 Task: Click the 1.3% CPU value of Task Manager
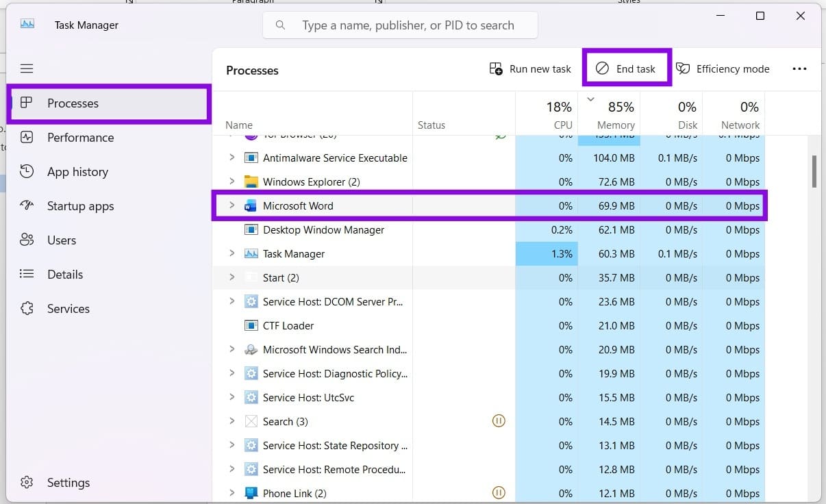[x=562, y=254]
